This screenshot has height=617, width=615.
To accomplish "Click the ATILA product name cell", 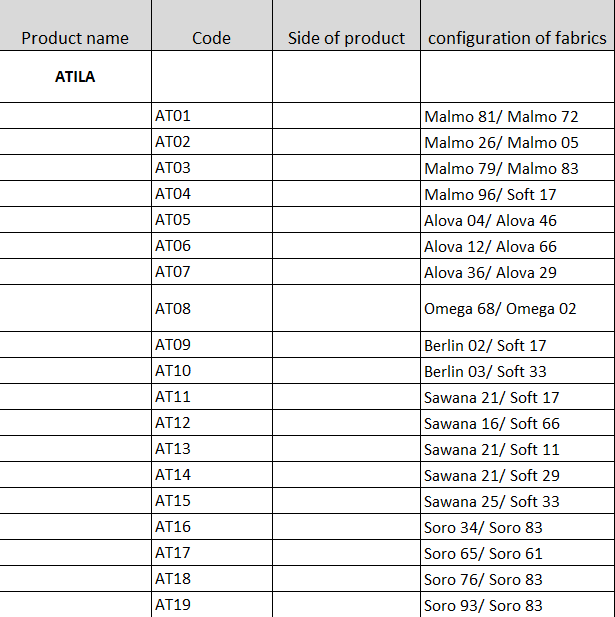I will pos(75,77).
